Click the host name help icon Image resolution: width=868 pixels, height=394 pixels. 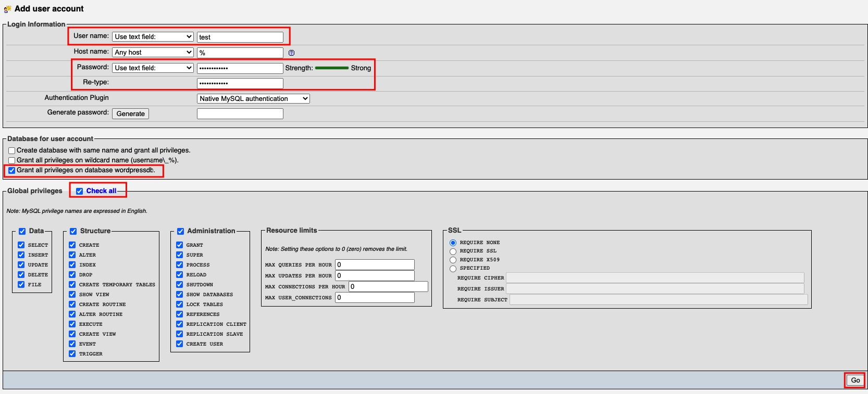click(291, 53)
